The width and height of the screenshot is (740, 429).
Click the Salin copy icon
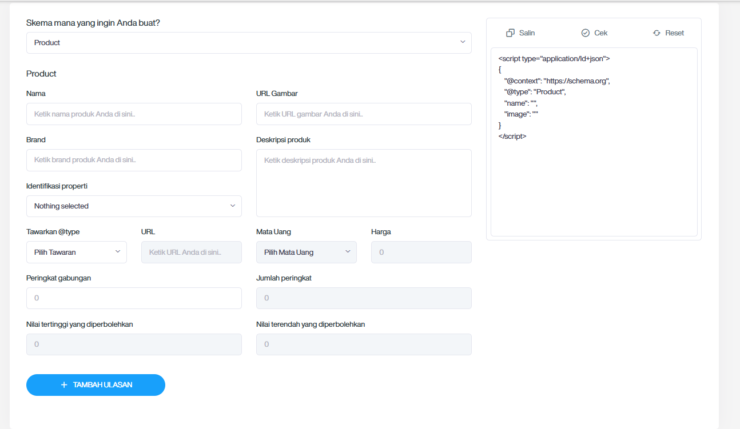pyautogui.click(x=510, y=33)
